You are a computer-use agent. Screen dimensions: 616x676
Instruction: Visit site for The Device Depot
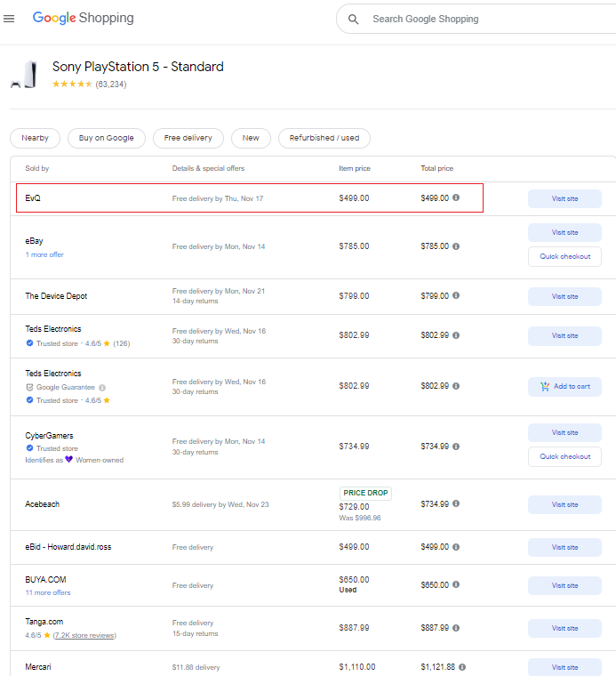click(x=564, y=296)
